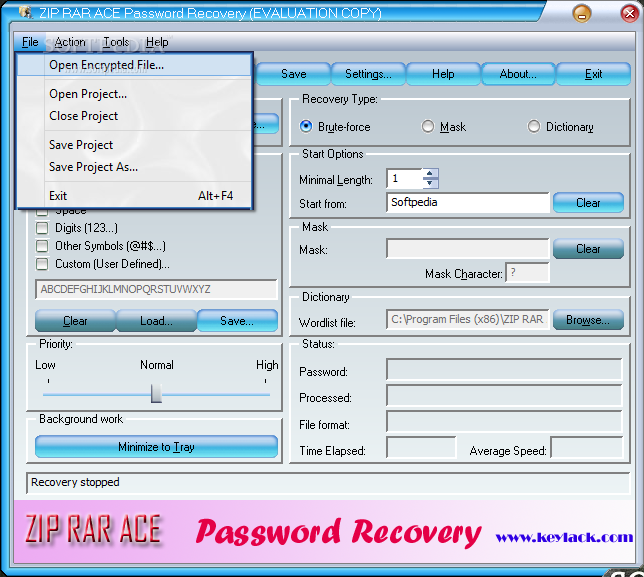Click the application icon in title bar
This screenshot has height=577, width=644.
(25, 12)
